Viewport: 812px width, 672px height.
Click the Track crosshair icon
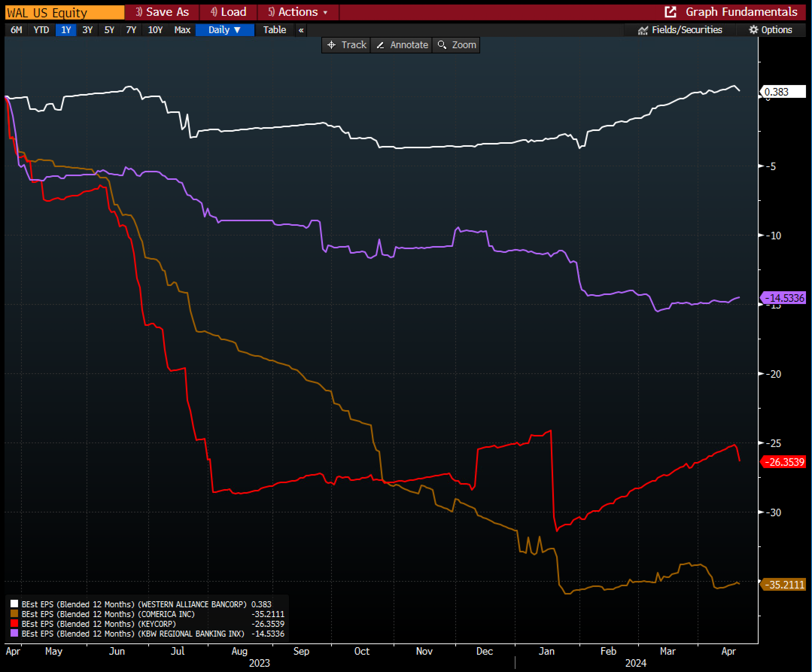331,45
